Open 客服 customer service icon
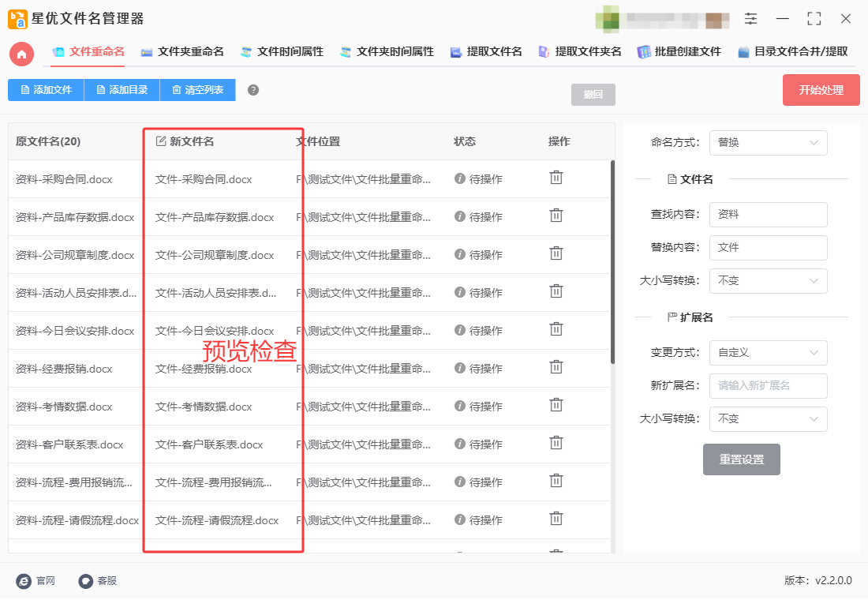This screenshot has height=600, width=868. click(x=86, y=581)
